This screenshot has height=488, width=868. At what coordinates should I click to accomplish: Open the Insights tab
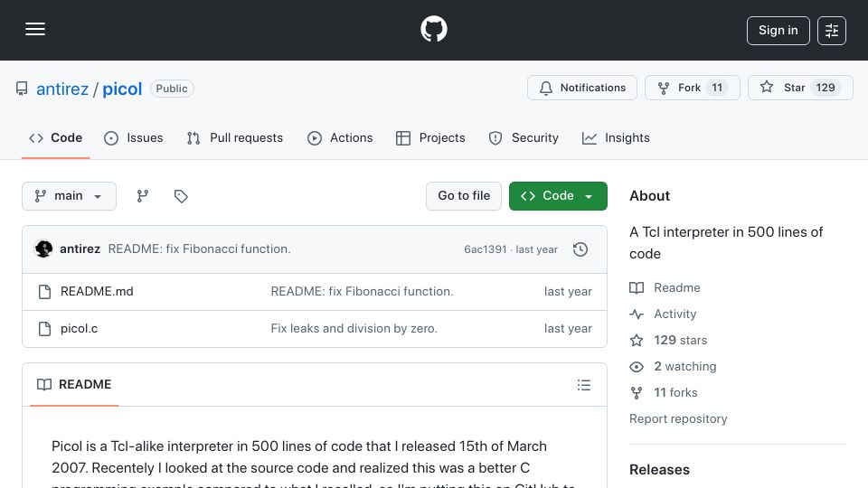pyautogui.click(x=616, y=137)
